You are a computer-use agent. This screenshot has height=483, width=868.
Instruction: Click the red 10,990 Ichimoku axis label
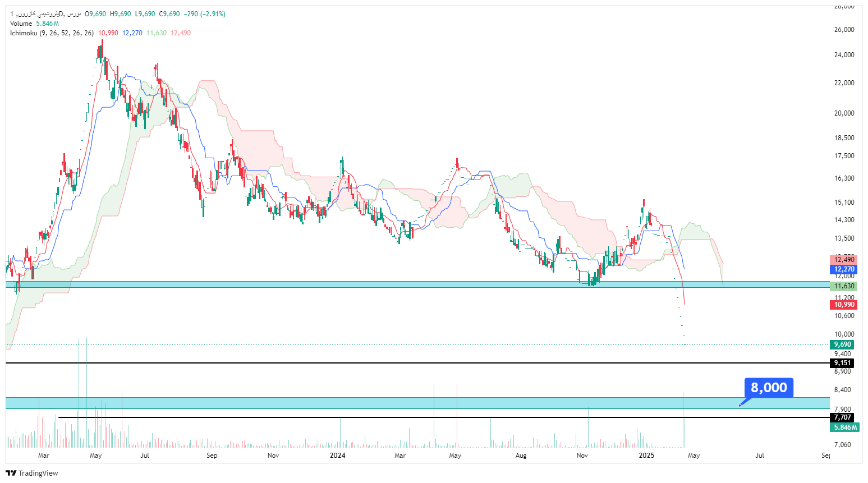844,305
